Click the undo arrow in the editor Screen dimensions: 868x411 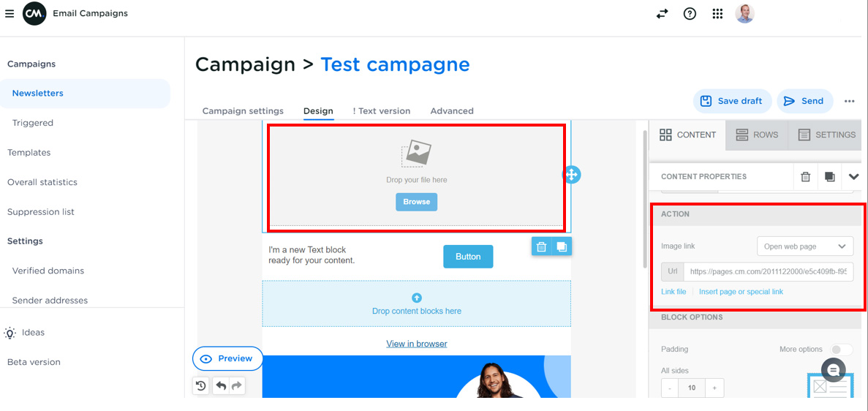coord(221,385)
